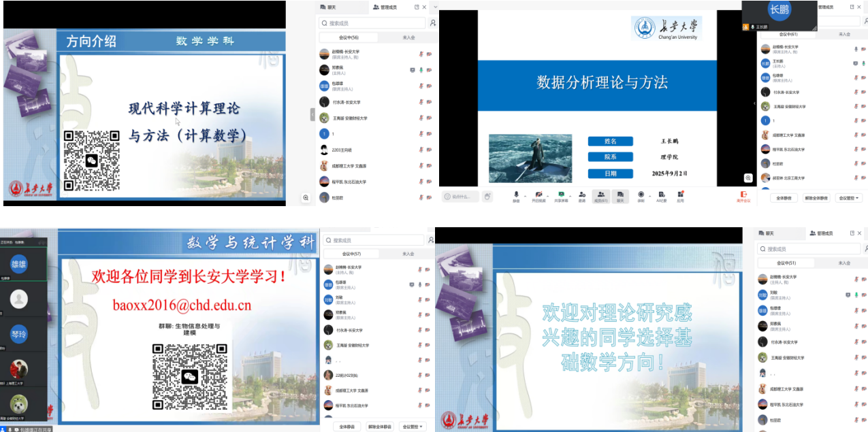
Task: Turn on camera with 开启视频 icon
Action: [x=539, y=195]
